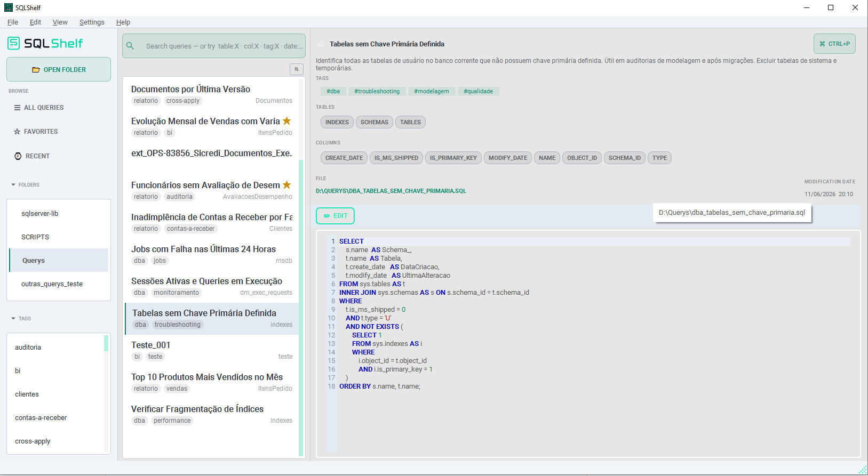Filter by the auditoria tag in sidebar
The height and width of the screenshot is (476, 868).
(55, 347)
